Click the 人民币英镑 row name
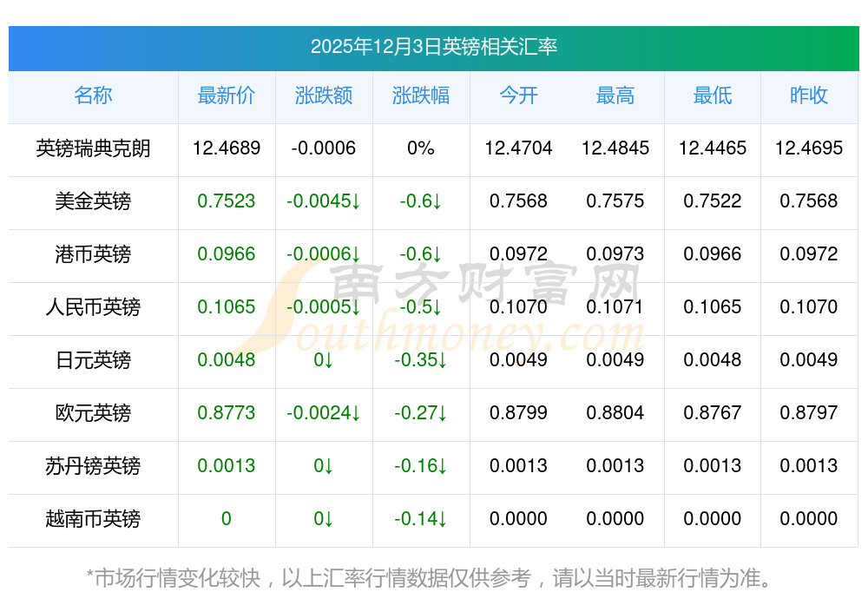 pyautogui.click(x=93, y=307)
